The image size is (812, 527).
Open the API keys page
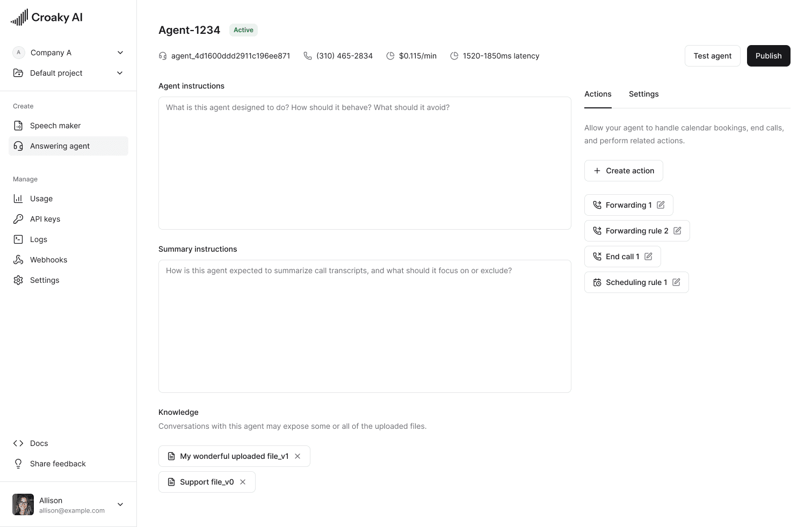[45, 218]
